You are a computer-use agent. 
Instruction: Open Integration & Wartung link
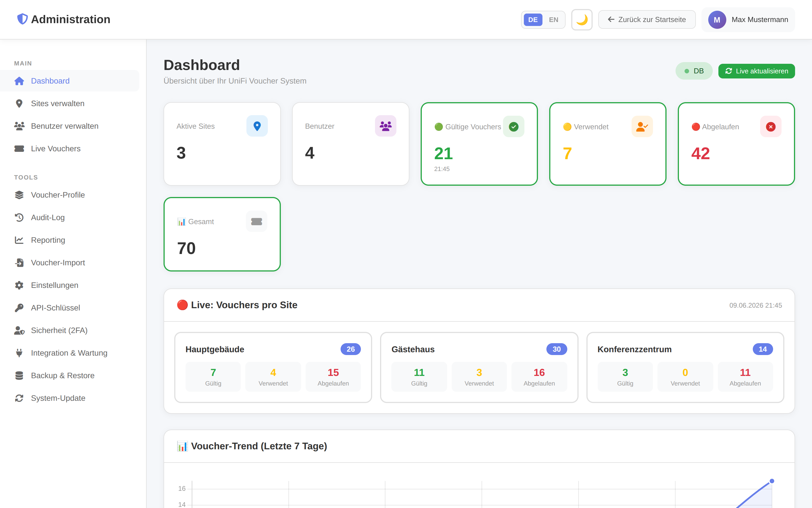[69, 353]
